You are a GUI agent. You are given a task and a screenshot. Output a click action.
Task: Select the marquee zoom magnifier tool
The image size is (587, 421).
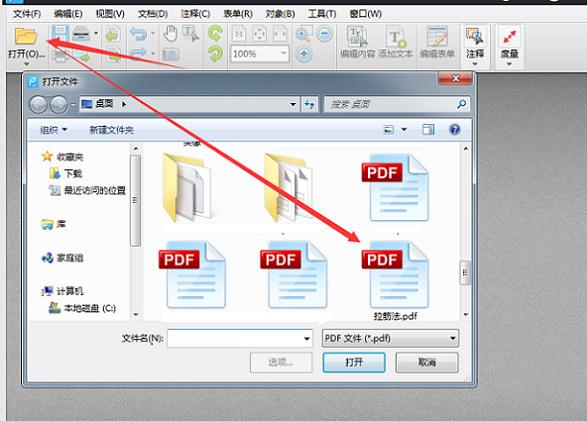[304, 34]
